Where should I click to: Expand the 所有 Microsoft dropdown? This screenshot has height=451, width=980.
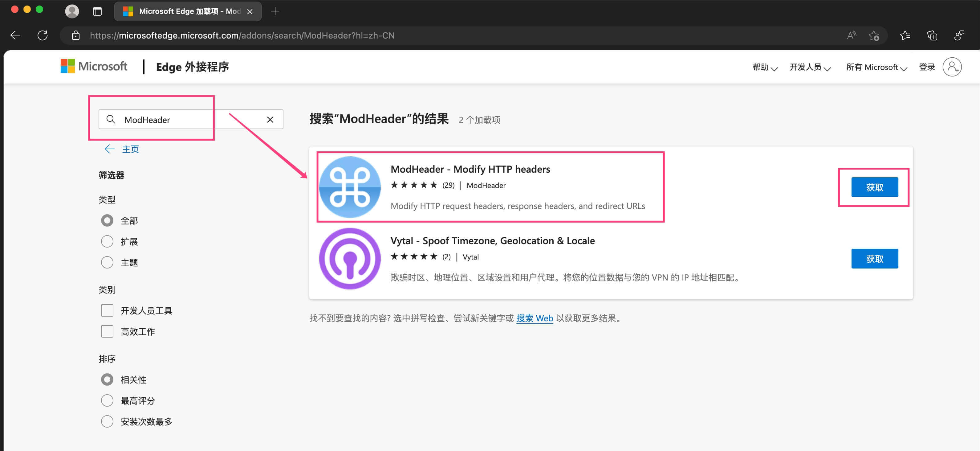coord(876,68)
